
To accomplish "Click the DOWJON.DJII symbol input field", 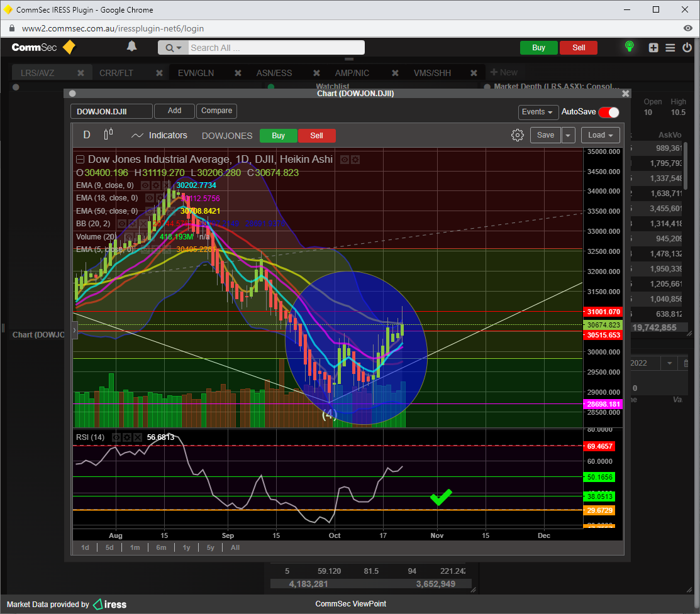I will 111,111.
